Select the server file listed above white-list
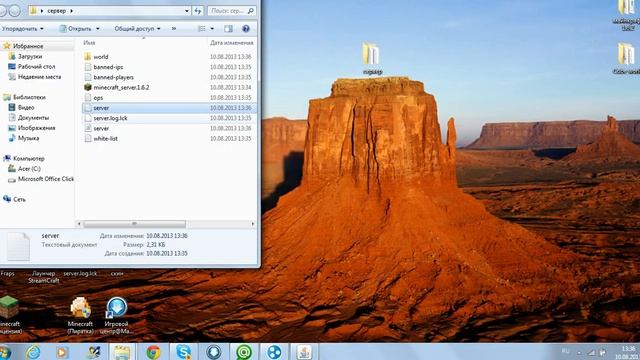The width and height of the screenshot is (640, 360). [x=101, y=128]
